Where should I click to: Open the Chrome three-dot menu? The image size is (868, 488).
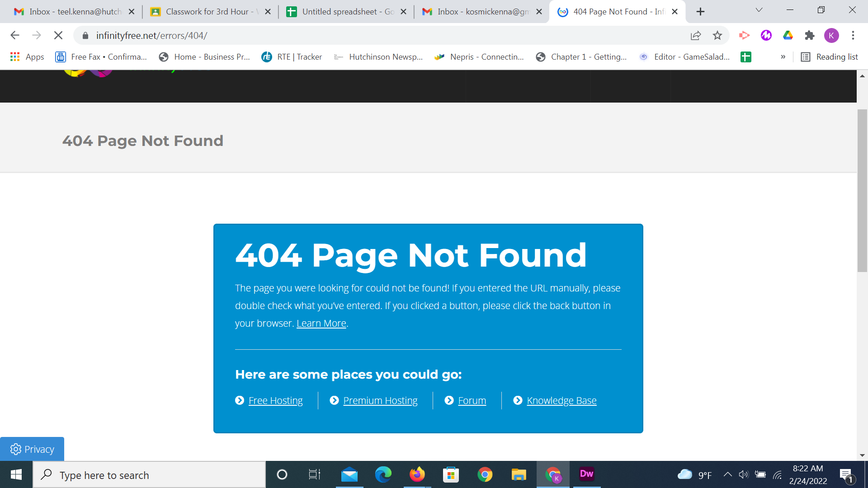[x=853, y=35]
